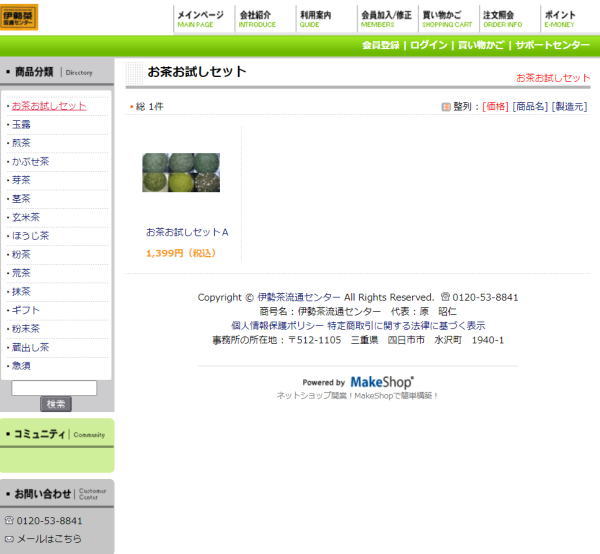Open 買い物かご shopping cart in top nav

click(440, 19)
